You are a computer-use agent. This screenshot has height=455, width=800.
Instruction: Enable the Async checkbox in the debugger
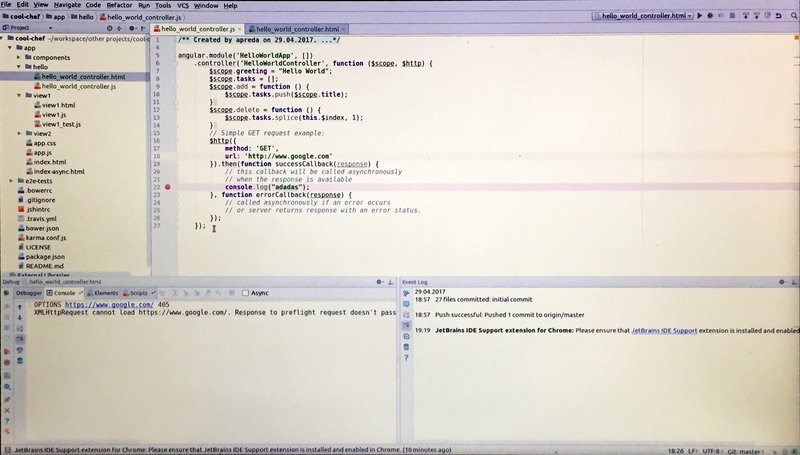[x=247, y=293]
